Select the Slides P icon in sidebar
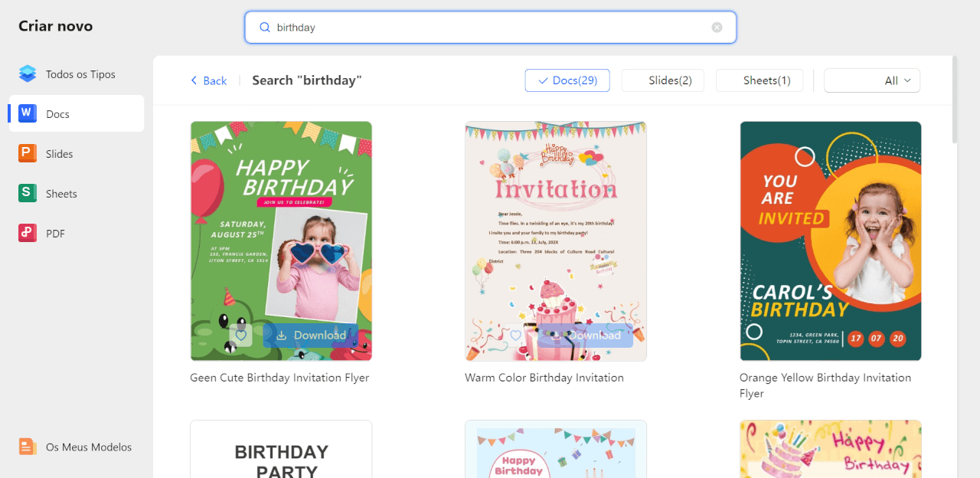The width and height of the screenshot is (980, 478). coord(28,154)
